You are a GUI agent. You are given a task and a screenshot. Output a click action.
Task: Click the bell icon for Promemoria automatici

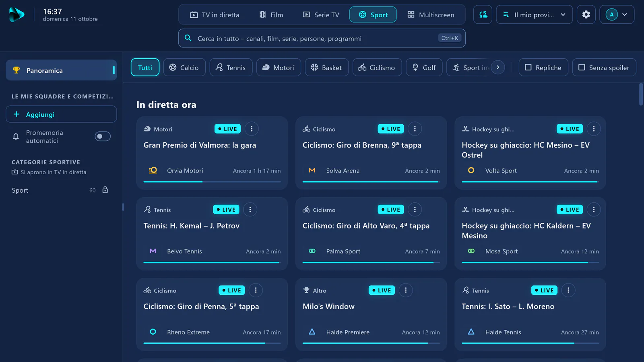pos(16,136)
